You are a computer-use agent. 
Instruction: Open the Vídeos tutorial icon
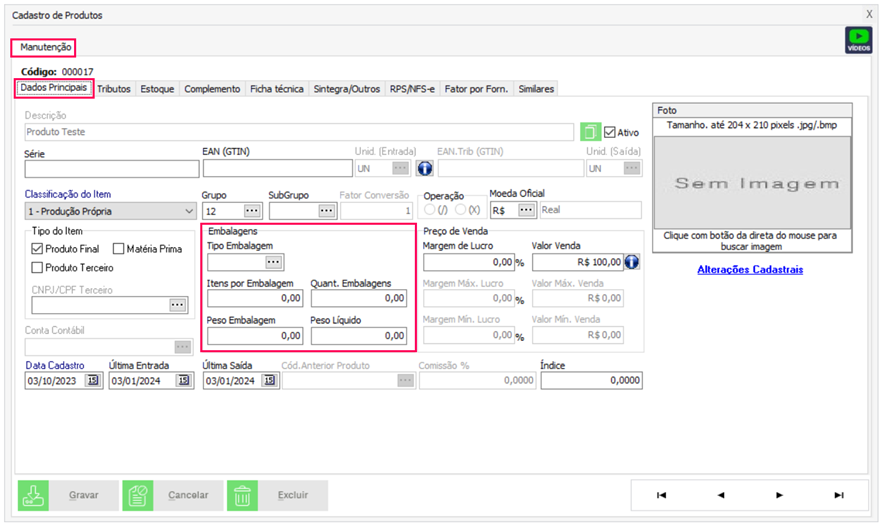tap(858, 40)
